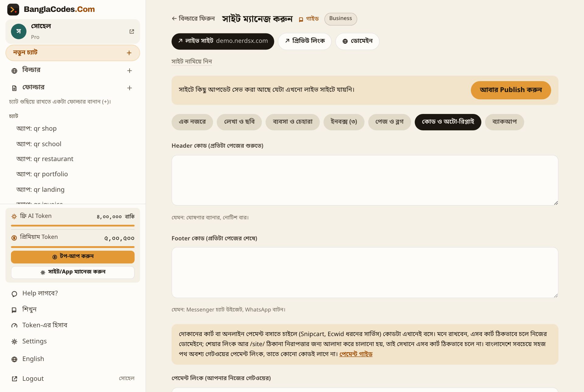This screenshot has height=392, width=584.
Task: Open chat অ্যাপ: qr portfolio
Action: point(42,174)
